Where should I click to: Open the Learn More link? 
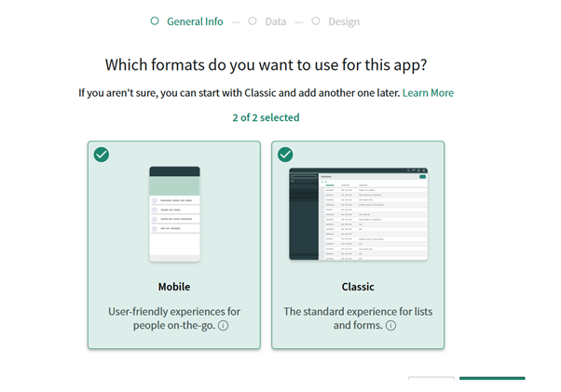tap(428, 93)
